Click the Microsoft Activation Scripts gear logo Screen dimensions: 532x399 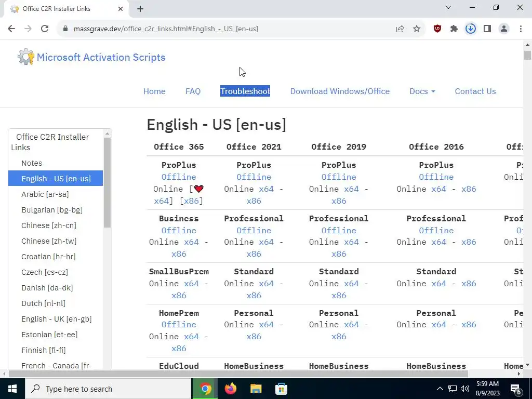coord(26,57)
